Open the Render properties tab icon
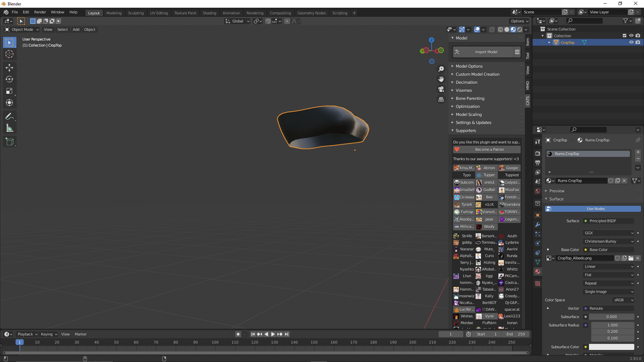Viewport: 644px width, 362px height. click(538, 153)
